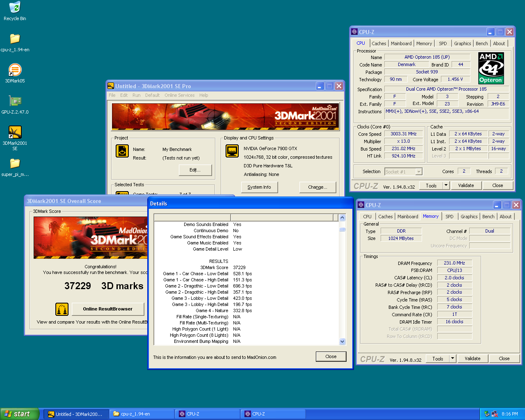
Task: Click the network tray icon in taskbar
Action: [x=495, y=414]
